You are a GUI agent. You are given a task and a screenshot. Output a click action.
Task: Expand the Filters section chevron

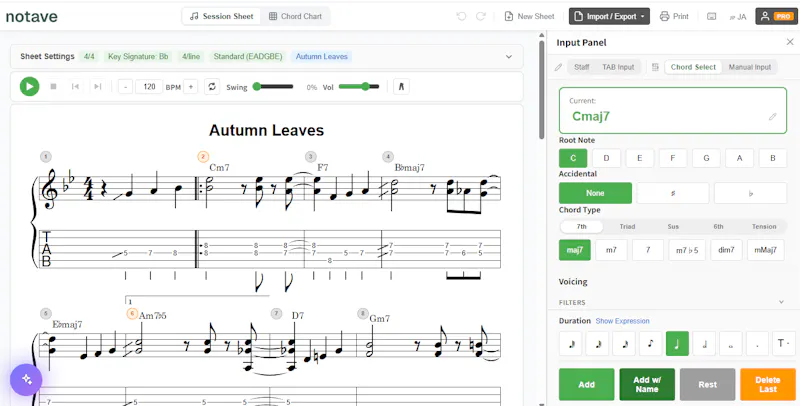click(781, 302)
